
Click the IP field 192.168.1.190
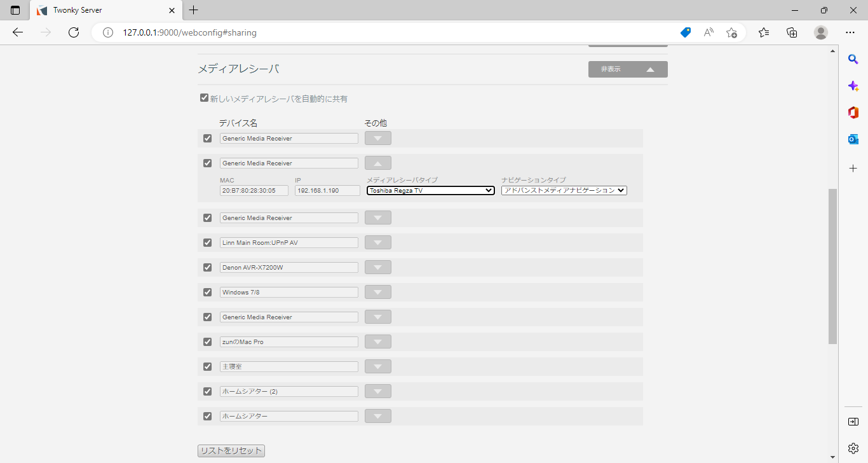point(328,190)
